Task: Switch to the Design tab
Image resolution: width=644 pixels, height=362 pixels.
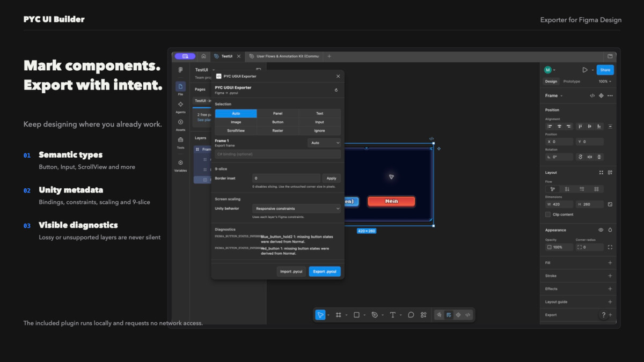Action: (x=551, y=82)
